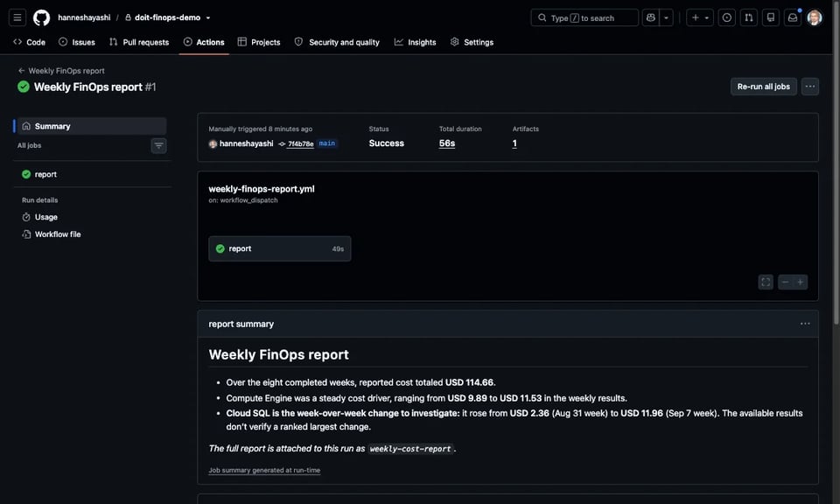Switch to the Issues tab

coord(77,42)
